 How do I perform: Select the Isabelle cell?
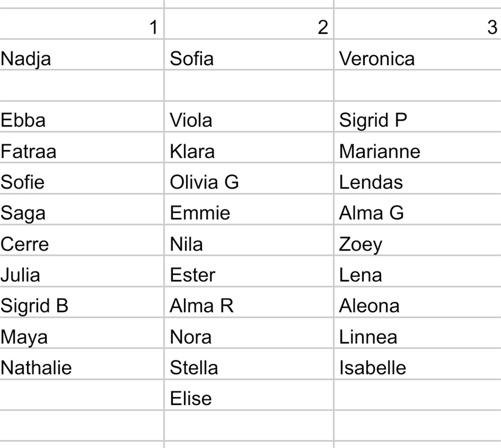tap(372, 367)
